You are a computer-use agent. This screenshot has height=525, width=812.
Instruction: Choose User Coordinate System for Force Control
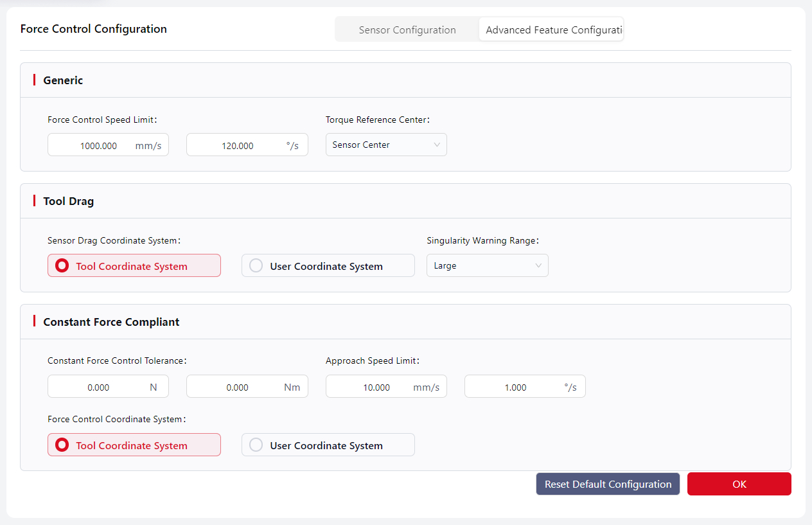click(328, 445)
